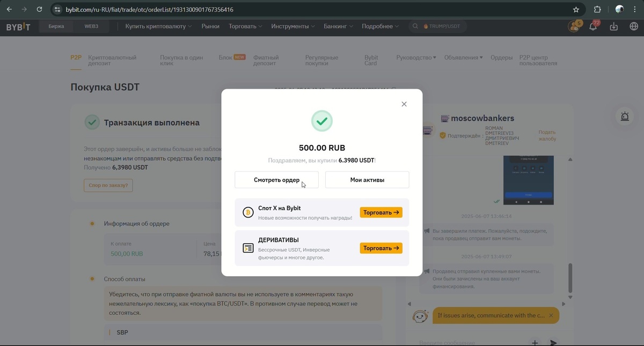Click the seller's Подтверждён shield badge
644x346 pixels.
click(443, 135)
